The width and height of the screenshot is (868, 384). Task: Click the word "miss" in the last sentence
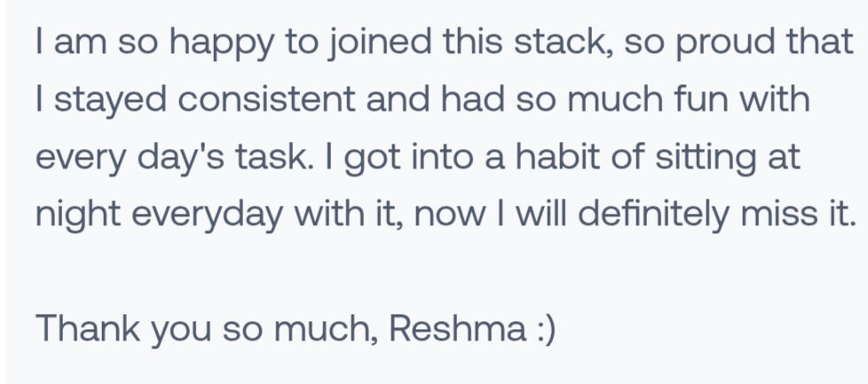tap(774, 215)
